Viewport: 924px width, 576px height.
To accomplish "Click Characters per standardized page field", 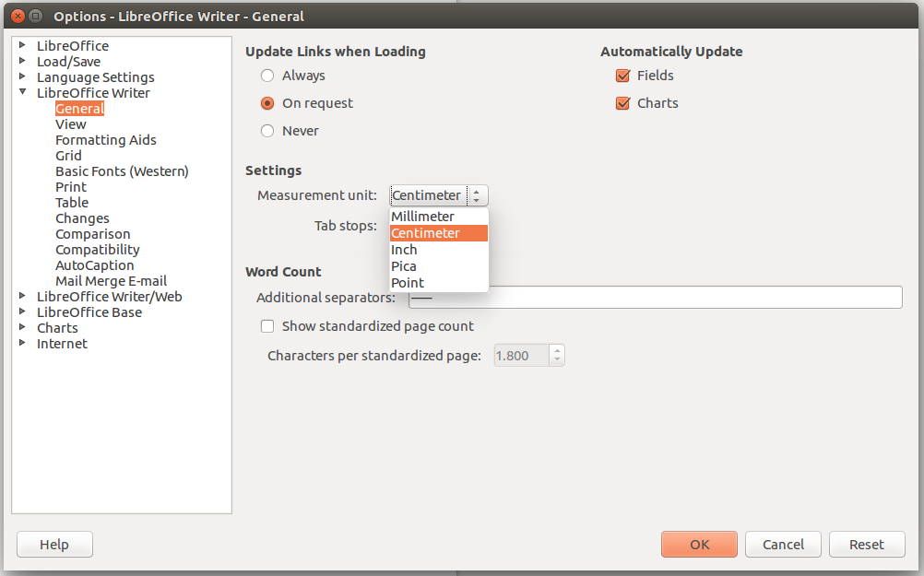I will tap(522, 356).
